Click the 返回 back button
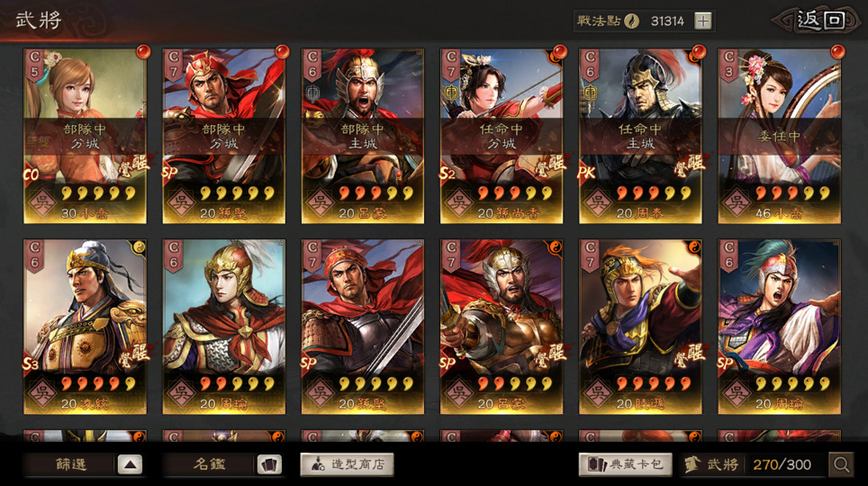The width and height of the screenshot is (868, 486). [x=818, y=21]
